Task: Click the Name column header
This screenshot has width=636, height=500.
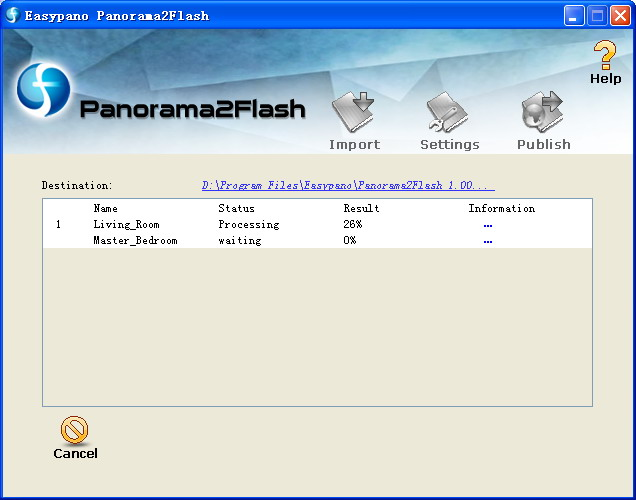Action: click(x=105, y=208)
